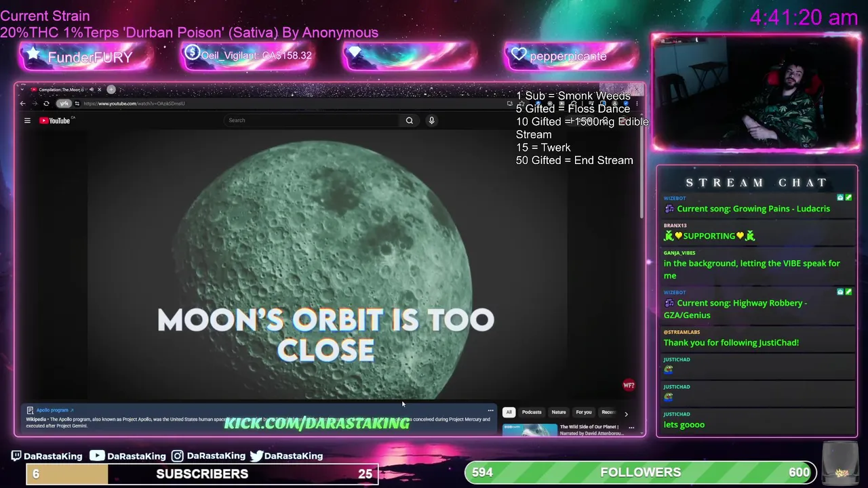Open the YouTube hamburger guide menu
Viewport: 868px width, 488px height.
[x=27, y=121]
